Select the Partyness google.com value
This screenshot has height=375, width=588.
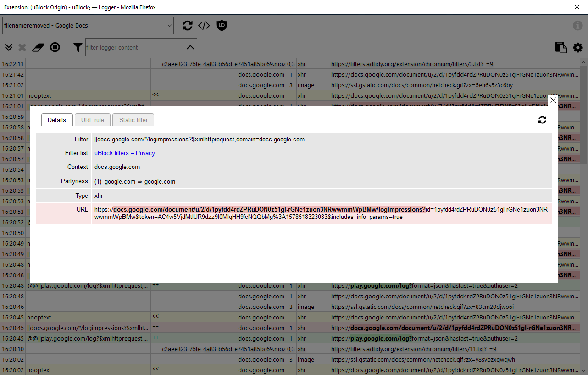[135, 181]
